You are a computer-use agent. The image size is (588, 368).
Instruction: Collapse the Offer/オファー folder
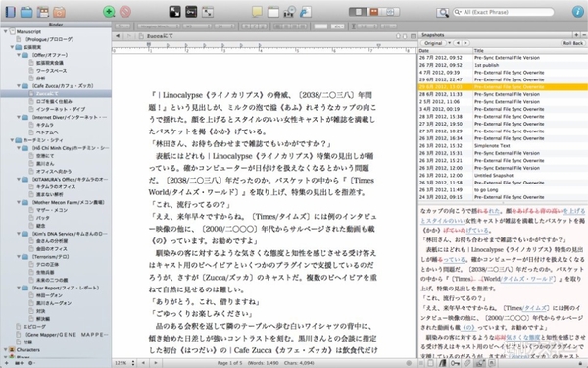18,55
